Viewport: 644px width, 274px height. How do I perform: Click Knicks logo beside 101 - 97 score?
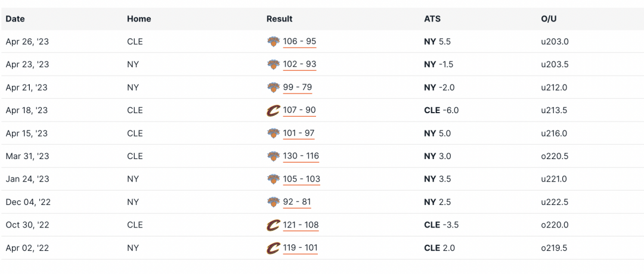pyautogui.click(x=273, y=133)
